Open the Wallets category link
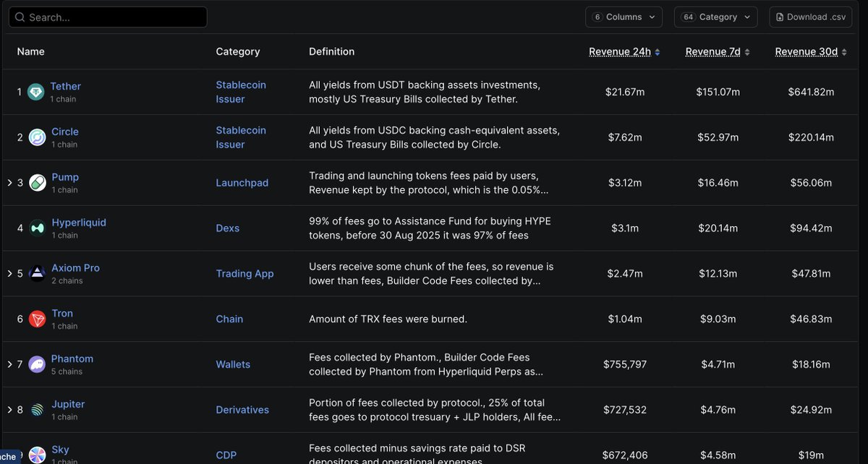The image size is (868, 464). point(233,364)
